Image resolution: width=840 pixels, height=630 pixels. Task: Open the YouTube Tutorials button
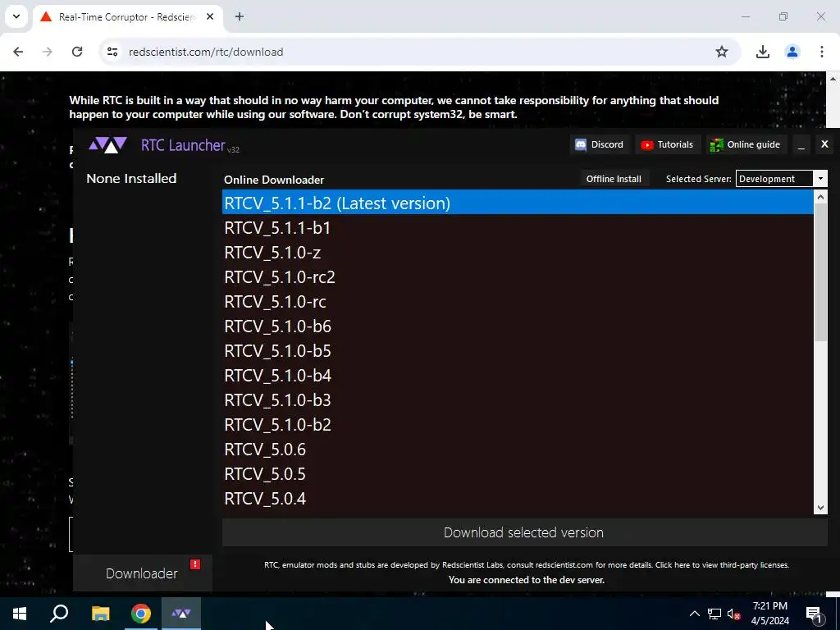[x=668, y=144]
